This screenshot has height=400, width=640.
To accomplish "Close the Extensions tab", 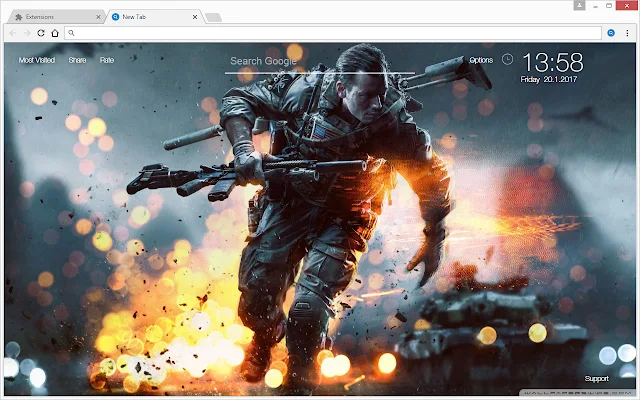I will (x=98, y=17).
